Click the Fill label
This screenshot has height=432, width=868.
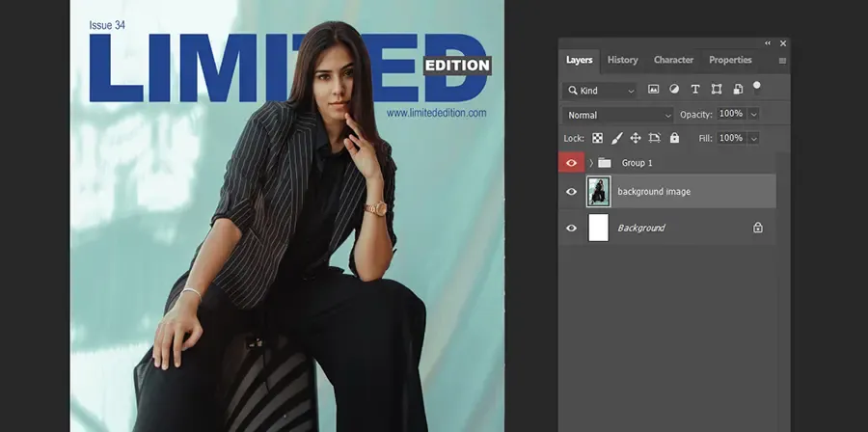(705, 138)
